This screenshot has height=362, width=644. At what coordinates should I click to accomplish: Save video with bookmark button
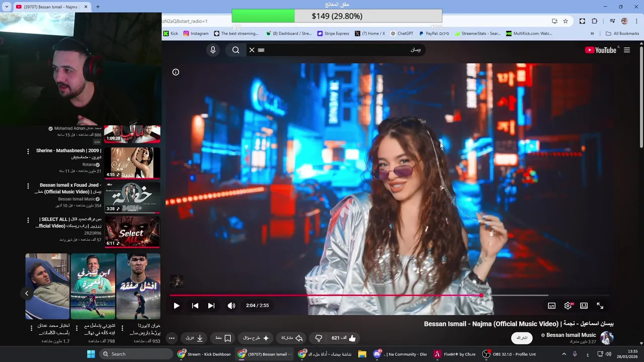pyautogui.click(x=223, y=338)
